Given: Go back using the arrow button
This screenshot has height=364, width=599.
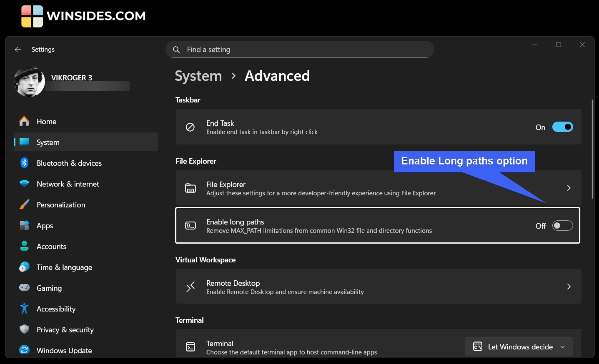Looking at the screenshot, I should click(x=18, y=49).
